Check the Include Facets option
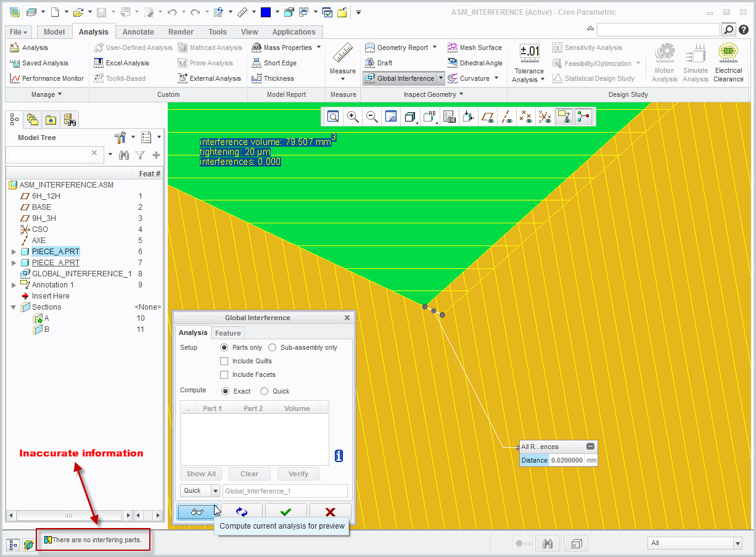This screenshot has height=557, width=756. pos(224,374)
